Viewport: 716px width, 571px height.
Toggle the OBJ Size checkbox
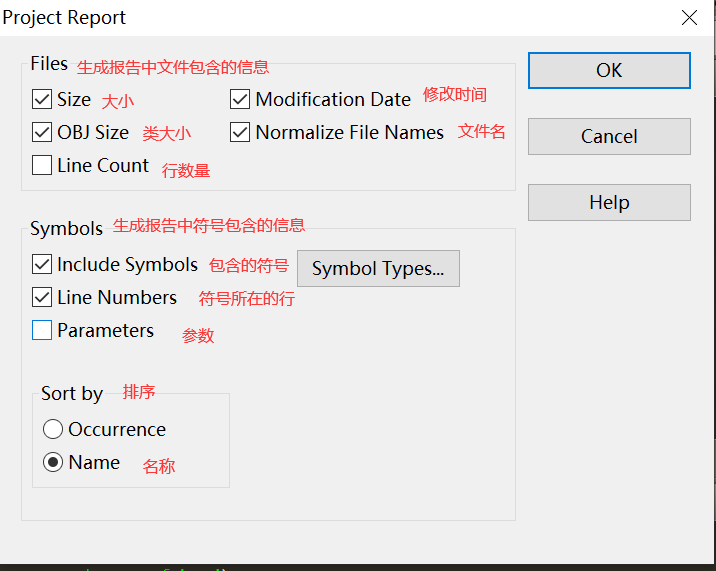pos(42,132)
